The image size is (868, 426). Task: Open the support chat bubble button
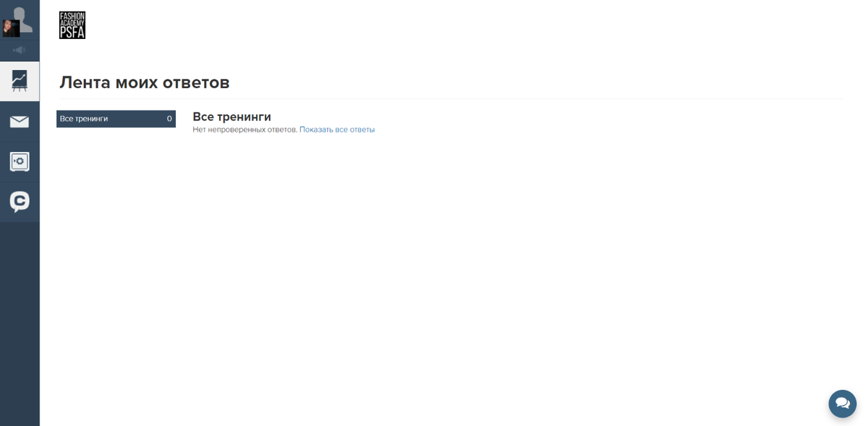click(842, 404)
